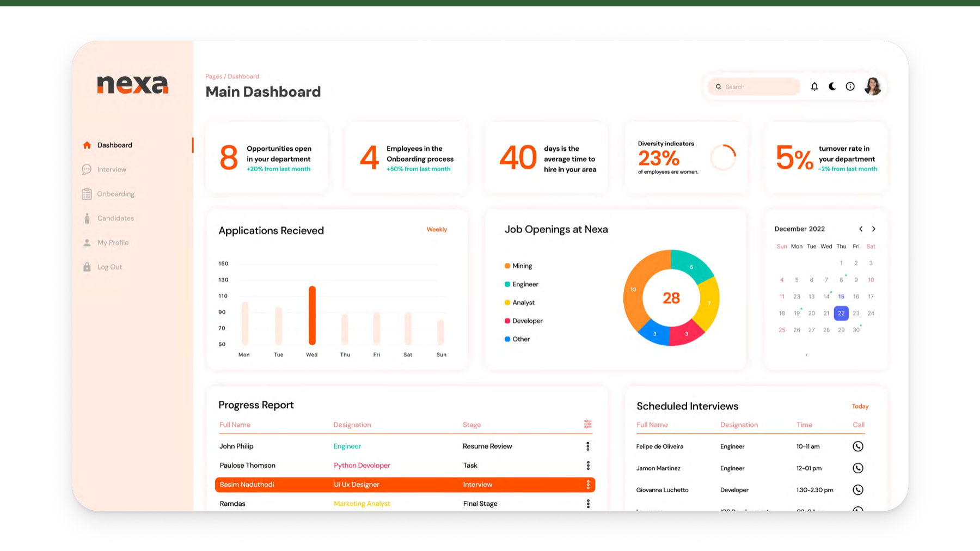
Task: Open options menu for Paulose Thomson
Action: pyautogui.click(x=588, y=466)
